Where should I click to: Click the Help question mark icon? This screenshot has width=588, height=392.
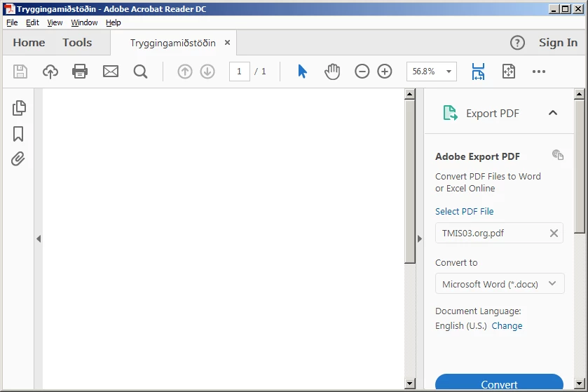click(x=517, y=43)
